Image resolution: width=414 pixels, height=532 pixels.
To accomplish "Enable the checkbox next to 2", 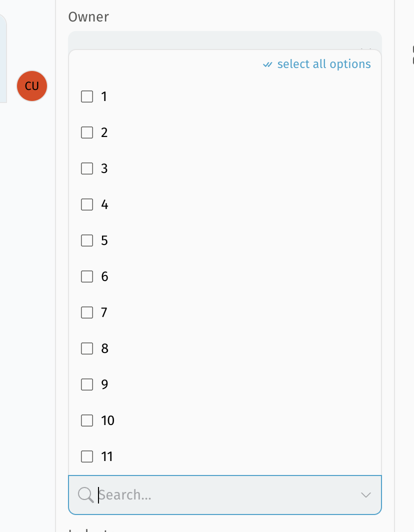I will 87,132.
